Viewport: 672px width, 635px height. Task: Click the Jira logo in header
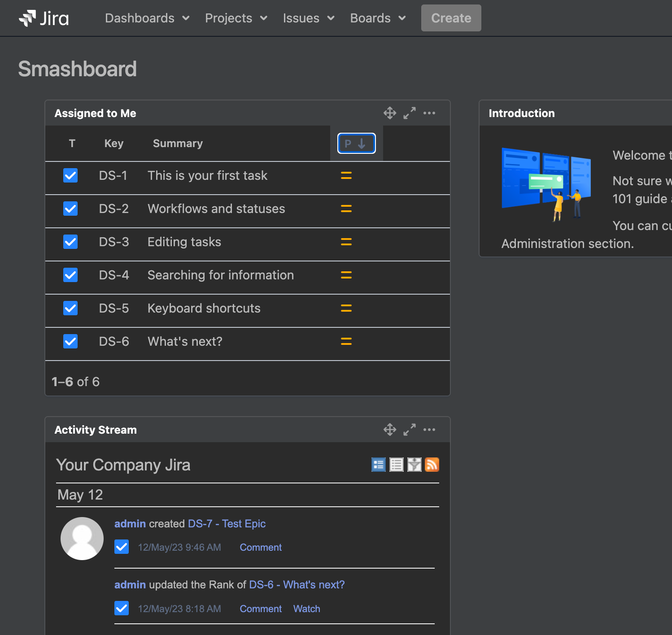(x=44, y=18)
